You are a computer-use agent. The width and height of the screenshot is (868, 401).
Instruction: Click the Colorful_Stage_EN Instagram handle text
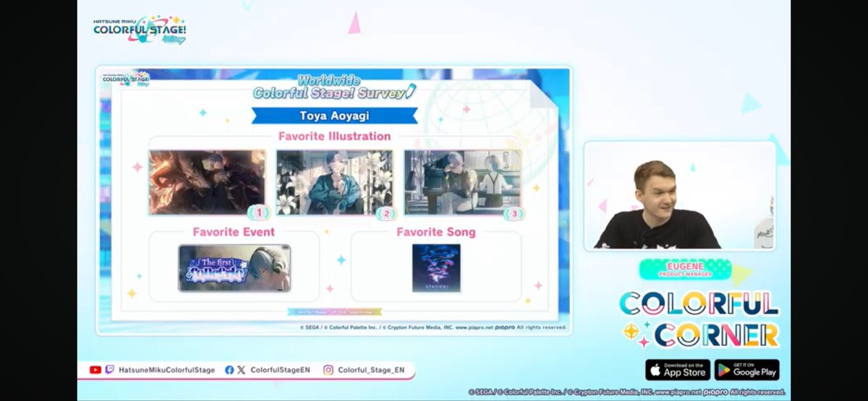click(370, 370)
